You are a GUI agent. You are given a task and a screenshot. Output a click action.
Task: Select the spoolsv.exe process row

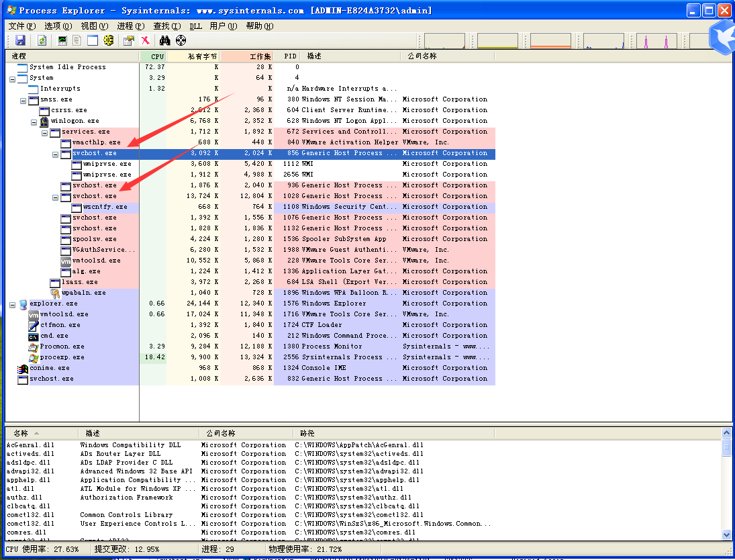point(250,239)
